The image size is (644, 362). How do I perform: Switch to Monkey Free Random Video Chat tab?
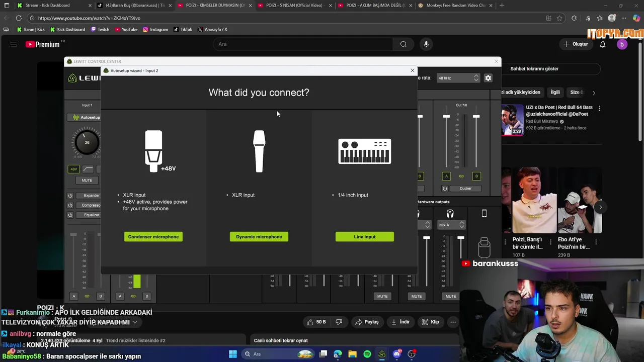455,6
